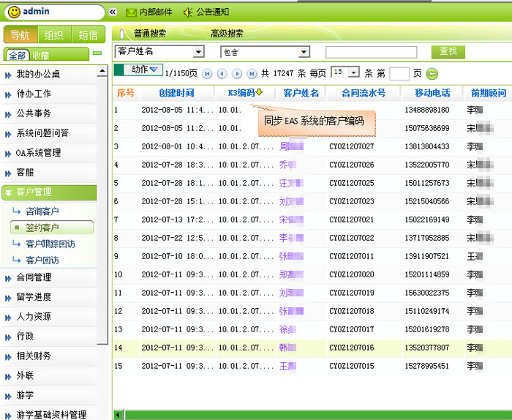Open the per-page count dropdown showing 15

coord(353,72)
